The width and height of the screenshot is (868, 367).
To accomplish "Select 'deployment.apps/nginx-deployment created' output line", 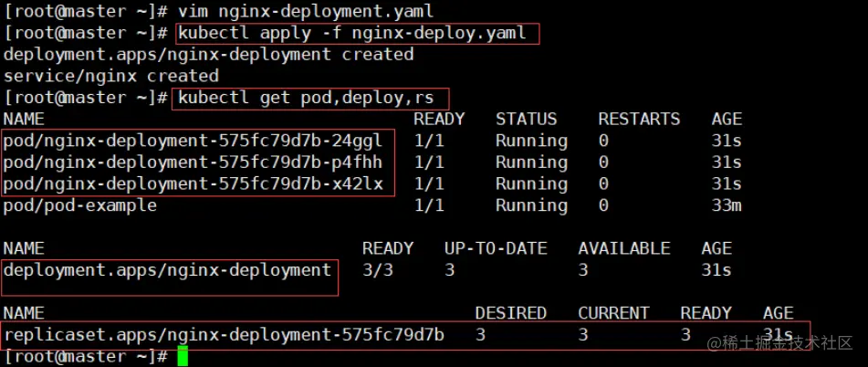I will pos(209,54).
